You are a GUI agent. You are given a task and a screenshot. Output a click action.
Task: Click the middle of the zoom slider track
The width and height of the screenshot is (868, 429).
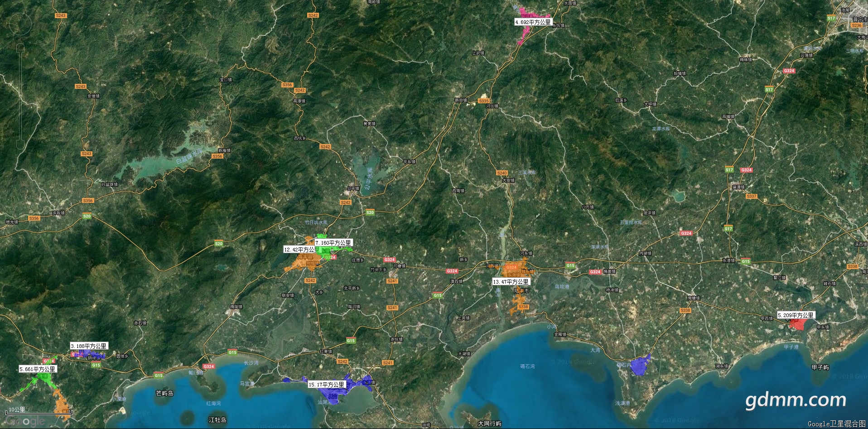20,95
